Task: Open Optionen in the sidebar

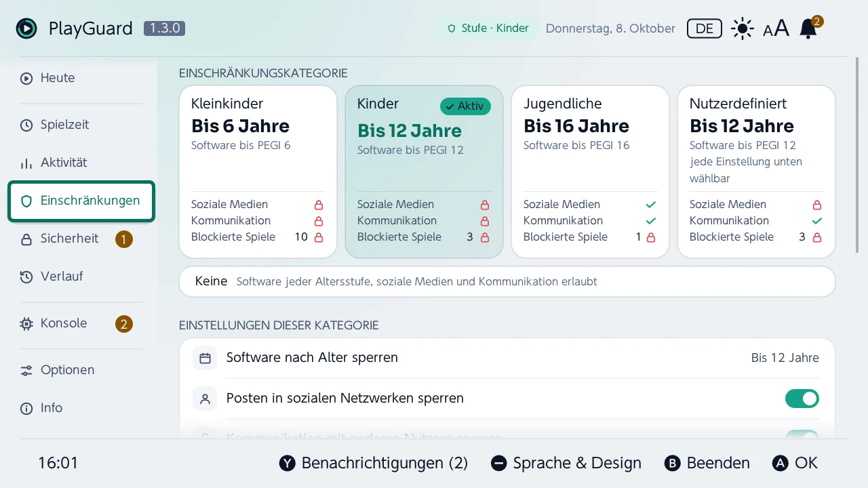Action: (81, 370)
